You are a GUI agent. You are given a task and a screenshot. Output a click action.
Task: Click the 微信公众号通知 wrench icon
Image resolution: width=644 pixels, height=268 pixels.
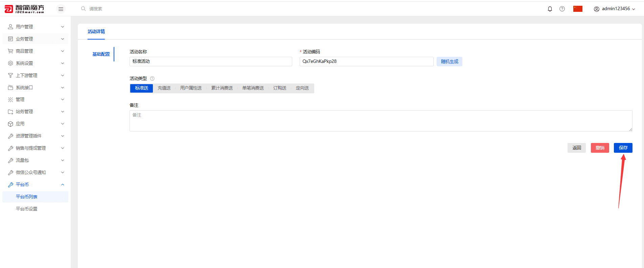pos(10,172)
